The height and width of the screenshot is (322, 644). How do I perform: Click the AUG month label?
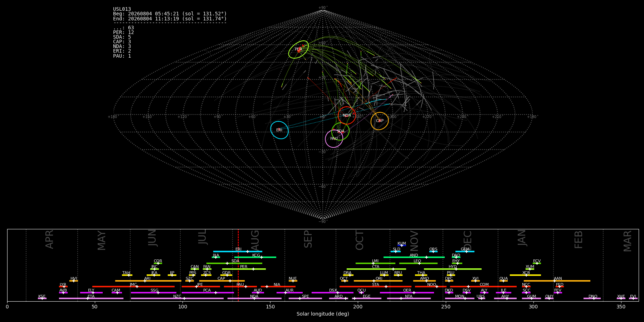[255, 239]
